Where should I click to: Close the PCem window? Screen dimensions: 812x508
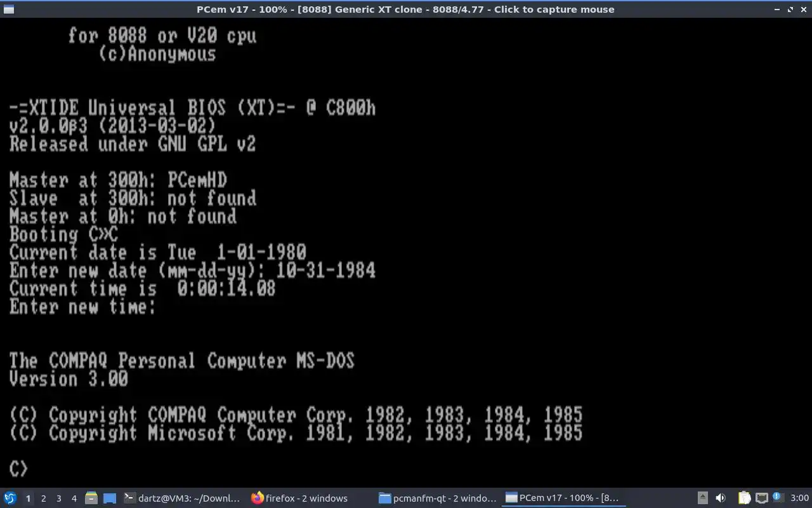[x=803, y=10]
